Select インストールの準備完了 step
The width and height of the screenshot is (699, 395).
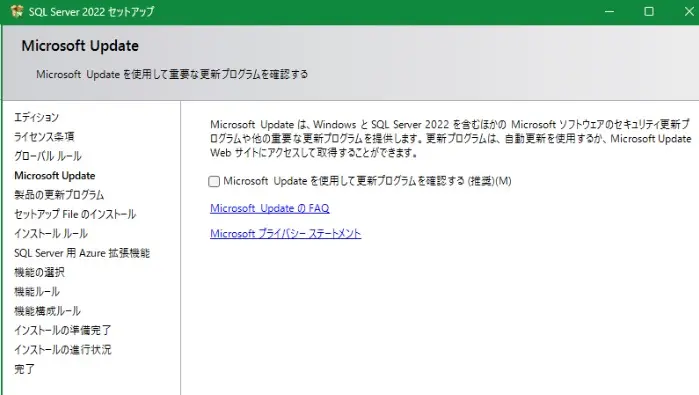point(62,330)
